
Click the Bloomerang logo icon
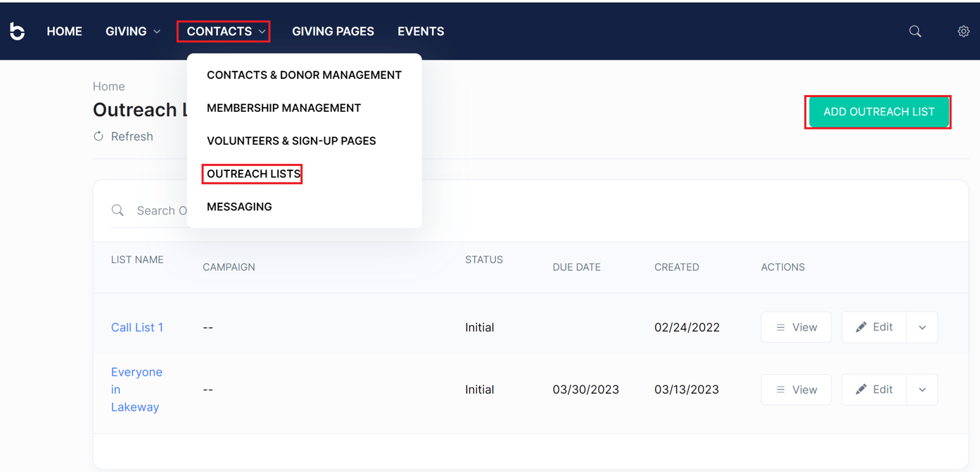click(x=17, y=31)
